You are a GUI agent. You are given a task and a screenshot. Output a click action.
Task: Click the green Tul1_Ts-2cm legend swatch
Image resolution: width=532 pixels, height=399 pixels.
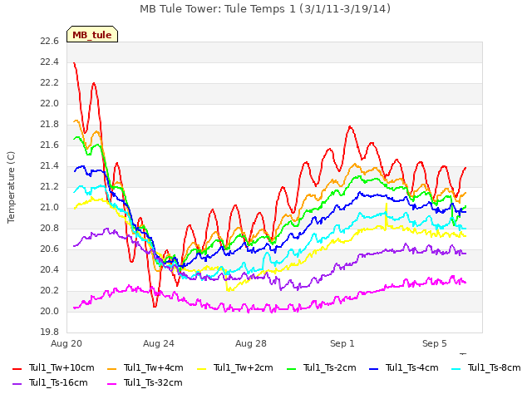[x=292, y=368]
